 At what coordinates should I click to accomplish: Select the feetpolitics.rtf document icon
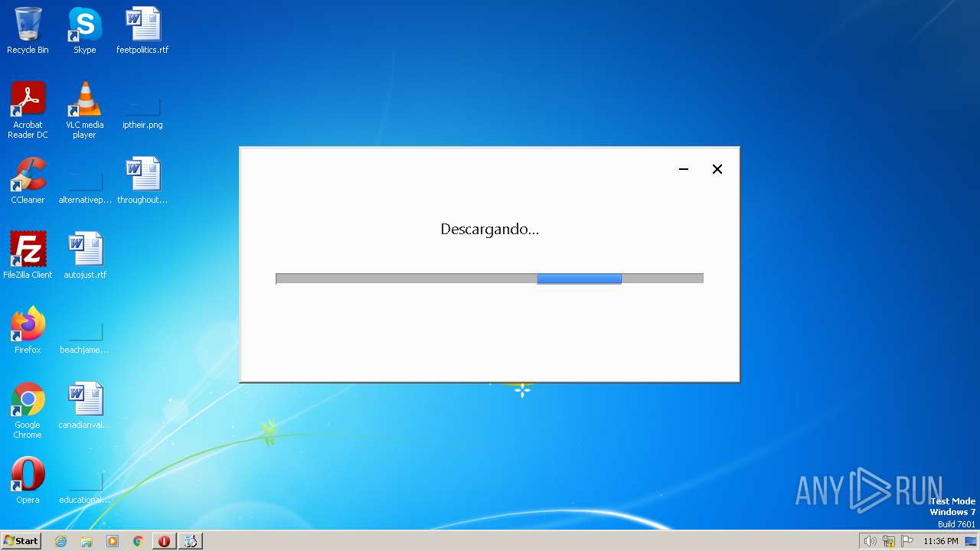click(142, 31)
